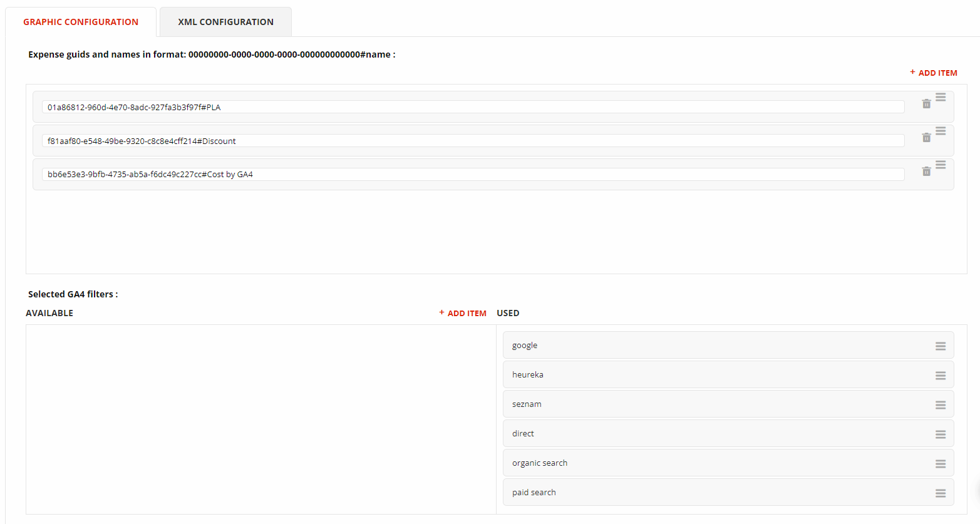
Task: Delete the Cost by GA4 row
Action: pos(926,172)
